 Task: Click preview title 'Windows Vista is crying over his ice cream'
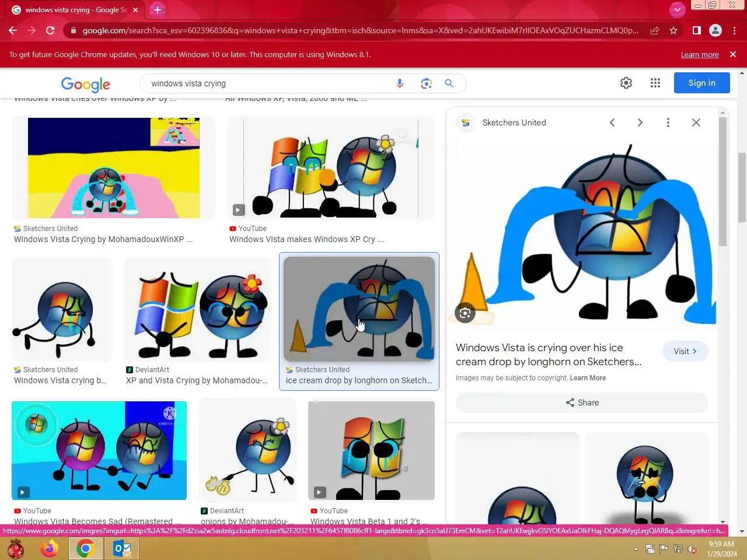(x=549, y=355)
